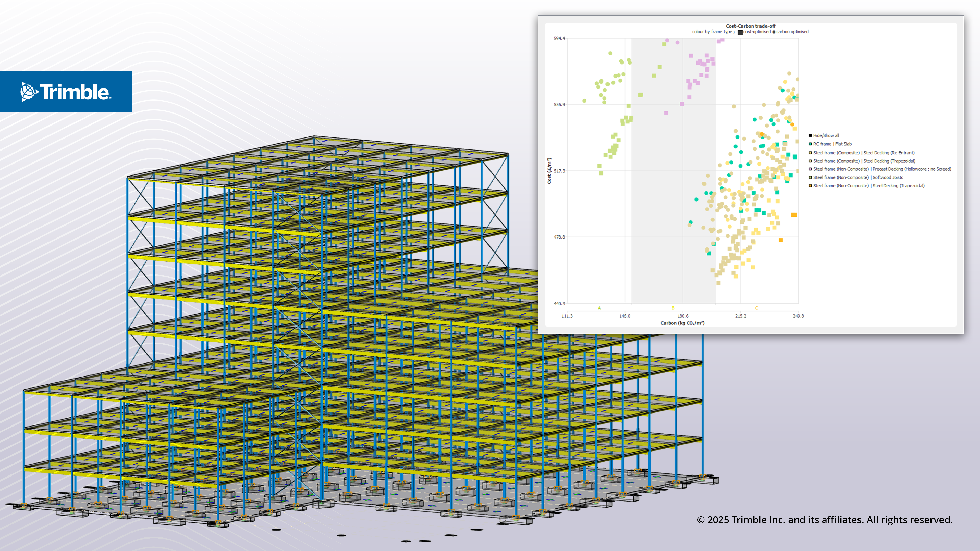The image size is (980, 551).
Task: Toggle Steel frame (Non-Composite) | Steel Decking (Trapezoidal)
Action: click(x=867, y=185)
